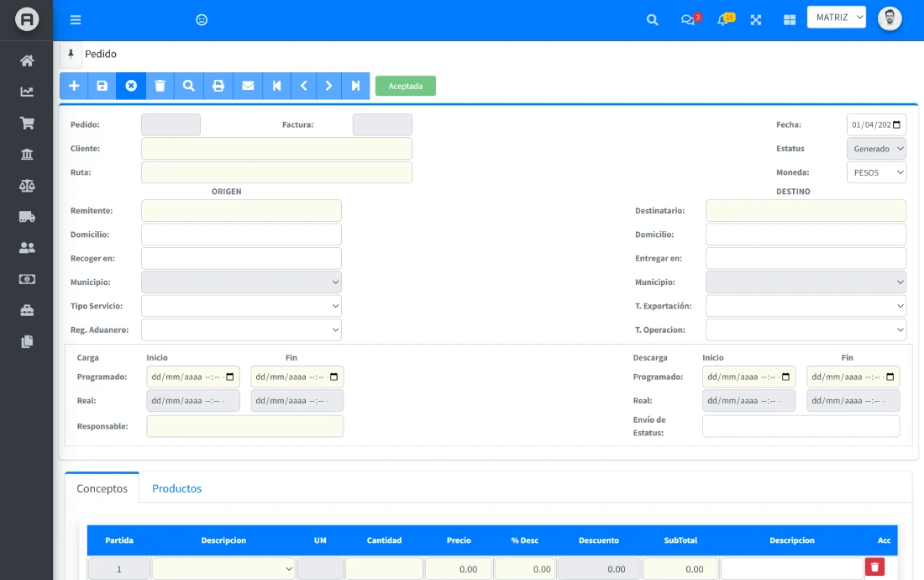924x580 pixels.
Task: Go to next record
Action: point(328,86)
